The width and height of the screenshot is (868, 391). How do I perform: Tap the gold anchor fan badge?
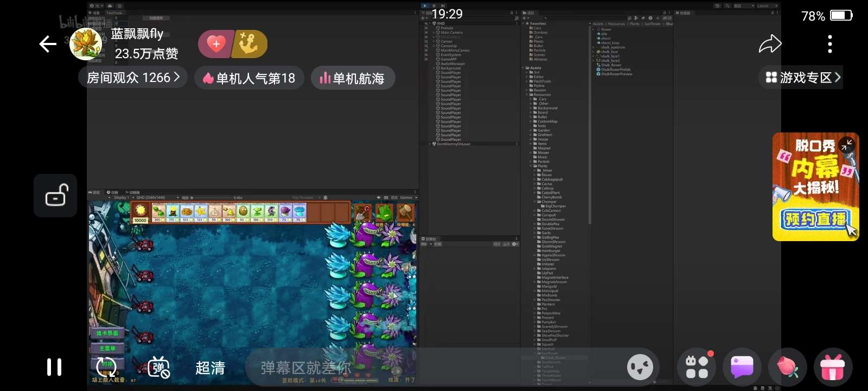(250, 44)
